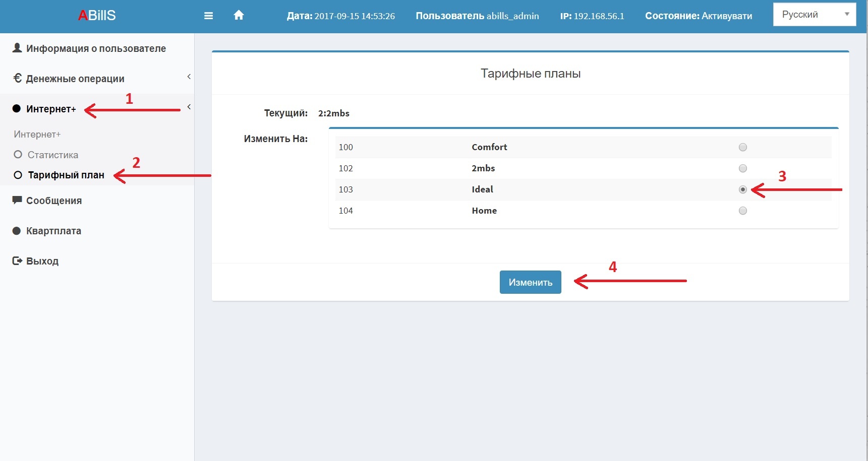Click the Активувати state link
Viewport: 868px width, 461px height.
tap(727, 16)
